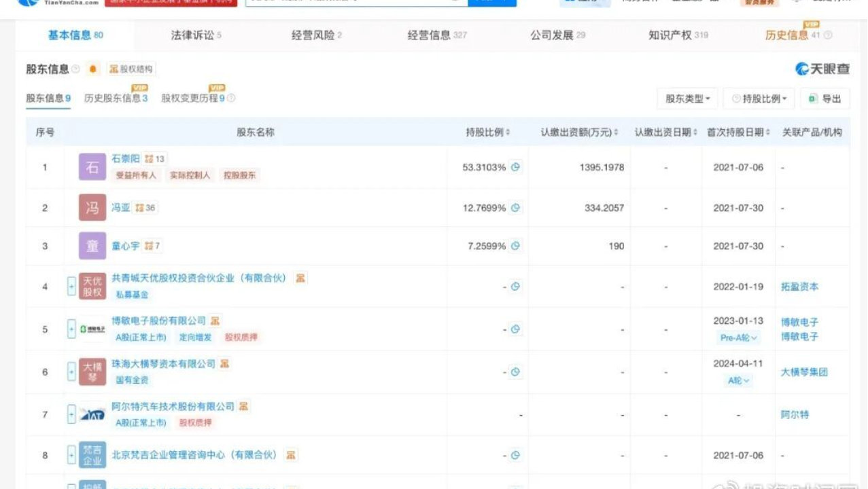This screenshot has height=489, width=868.
Task: Sort by 首次持股日期 column header
Action: point(738,132)
